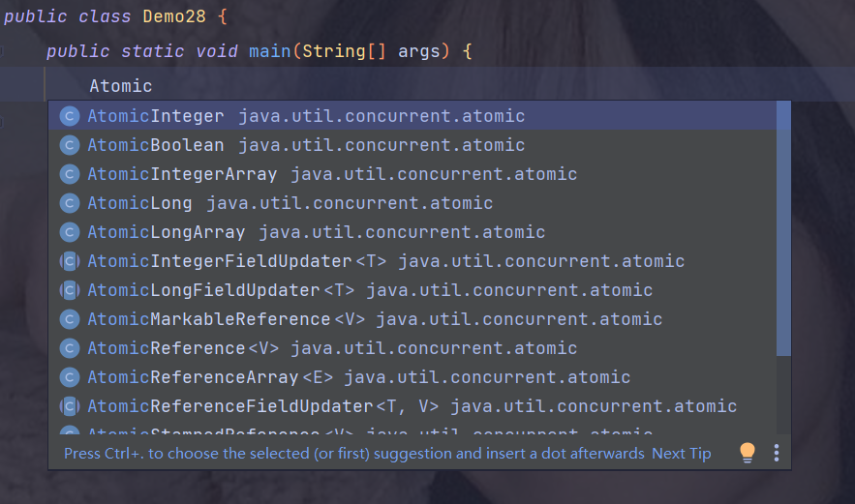Viewport: 855px width, 504px height.
Task: Click the class icon beside AtomicBoolean
Action: tap(69, 145)
